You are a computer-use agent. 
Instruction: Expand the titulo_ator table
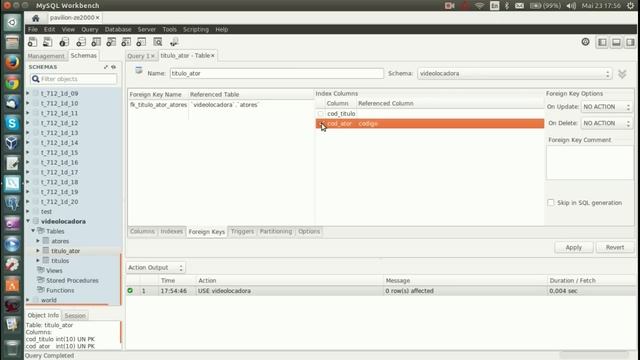[38, 251]
